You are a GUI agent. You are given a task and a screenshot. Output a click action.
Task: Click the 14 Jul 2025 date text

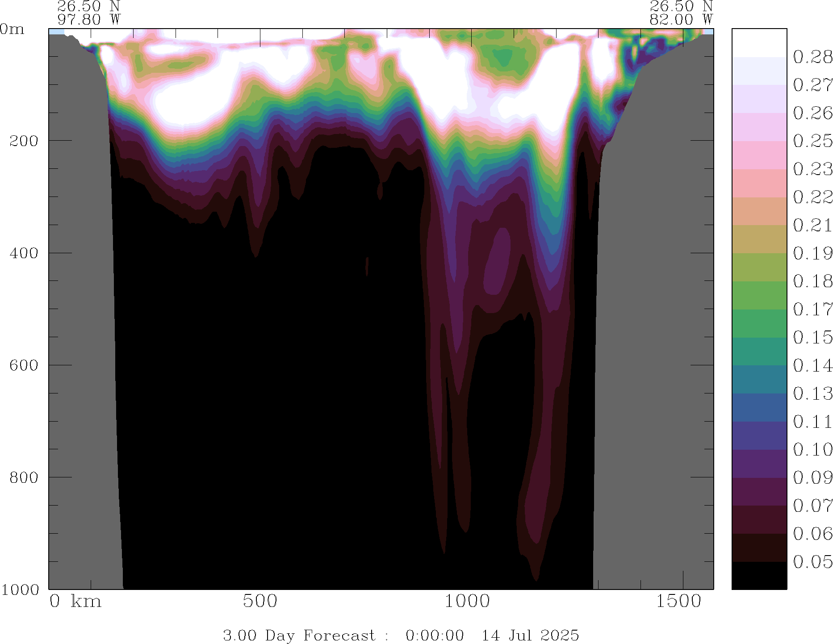click(x=530, y=635)
